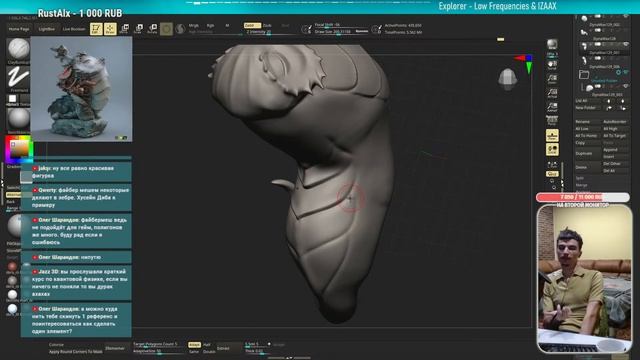This screenshot has height=360, width=640.
Task: Toggle Zadd sculpt mode
Action: [252, 25]
